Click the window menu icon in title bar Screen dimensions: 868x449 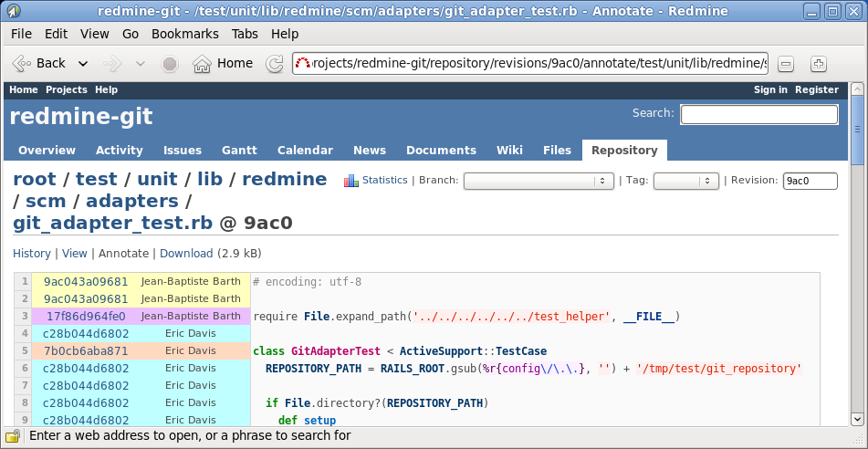click(15, 11)
